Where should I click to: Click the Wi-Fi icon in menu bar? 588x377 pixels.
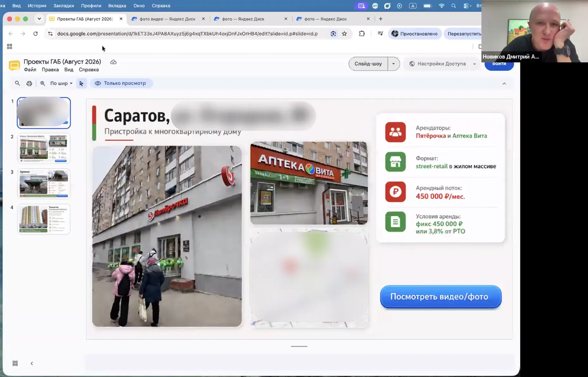(441, 6)
